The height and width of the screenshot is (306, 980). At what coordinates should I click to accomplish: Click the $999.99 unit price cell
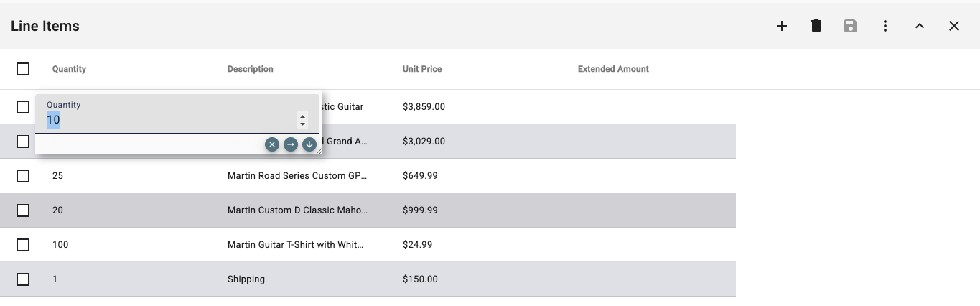tap(421, 210)
